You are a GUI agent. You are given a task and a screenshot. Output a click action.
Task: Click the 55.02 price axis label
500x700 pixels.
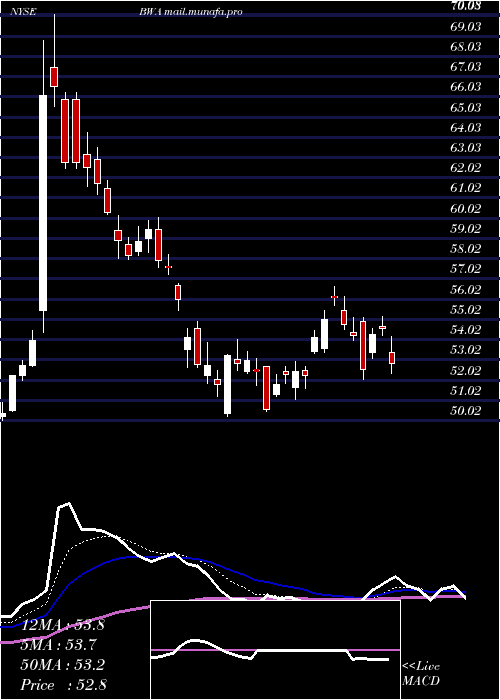pos(466,310)
